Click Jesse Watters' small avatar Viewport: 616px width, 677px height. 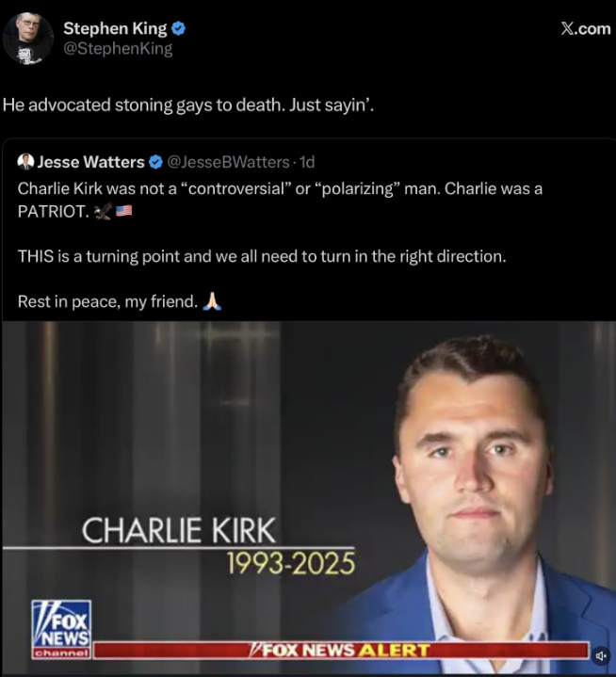click(x=25, y=162)
